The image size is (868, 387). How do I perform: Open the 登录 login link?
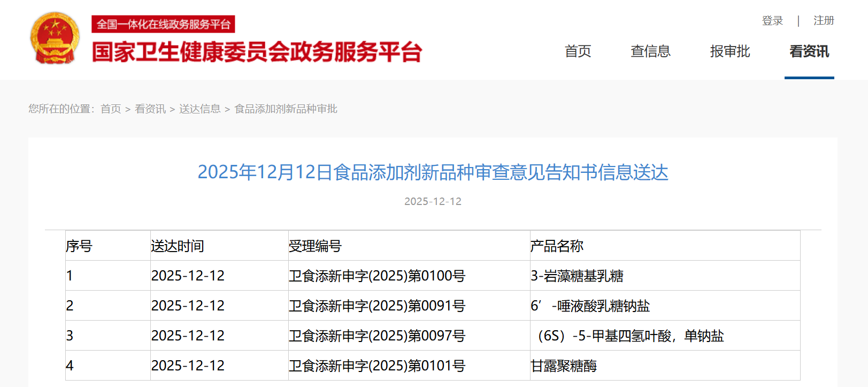click(772, 21)
